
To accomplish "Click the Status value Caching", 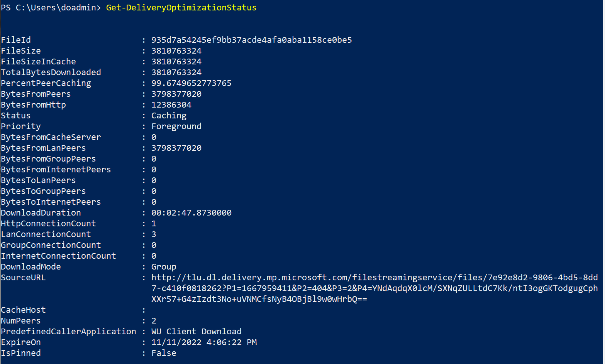I will tap(169, 116).
